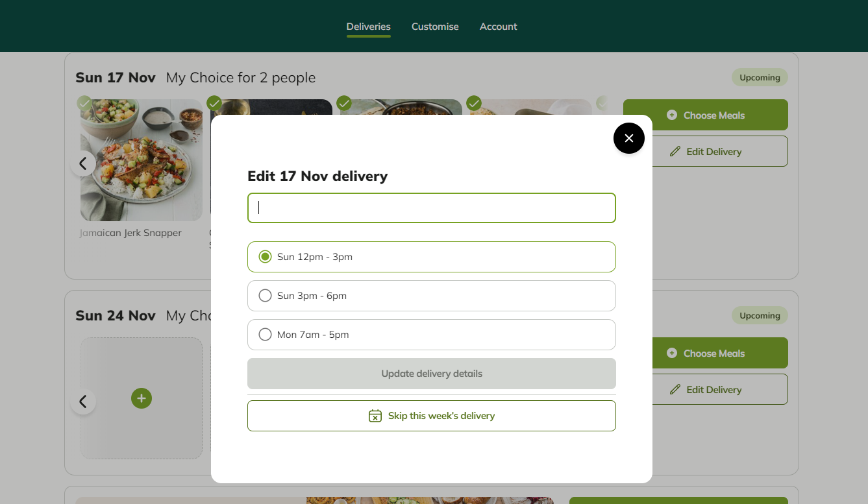Click Update delivery details button

(x=431, y=374)
